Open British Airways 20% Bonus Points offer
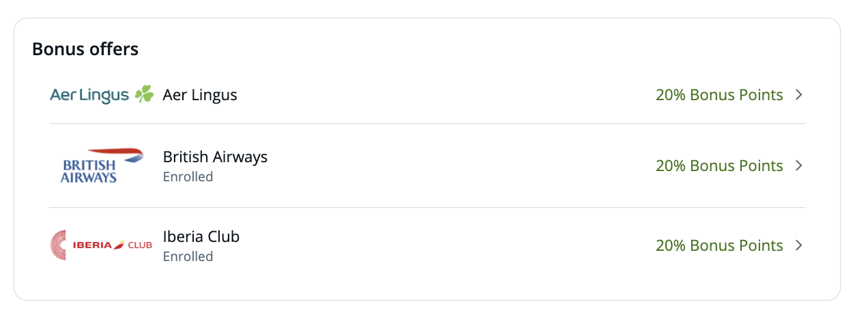Image resolution: width=868 pixels, height=319 pixels. [x=719, y=166]
